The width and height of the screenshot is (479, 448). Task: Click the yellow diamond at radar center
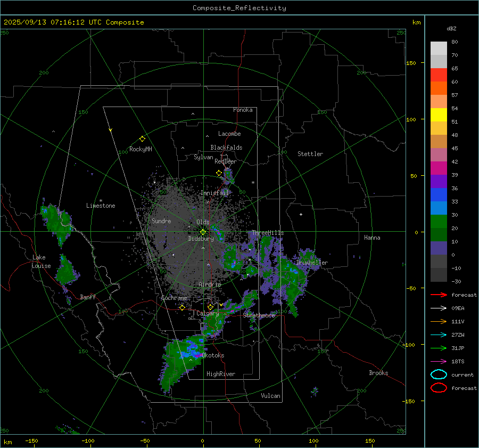(x=203, y=232)
